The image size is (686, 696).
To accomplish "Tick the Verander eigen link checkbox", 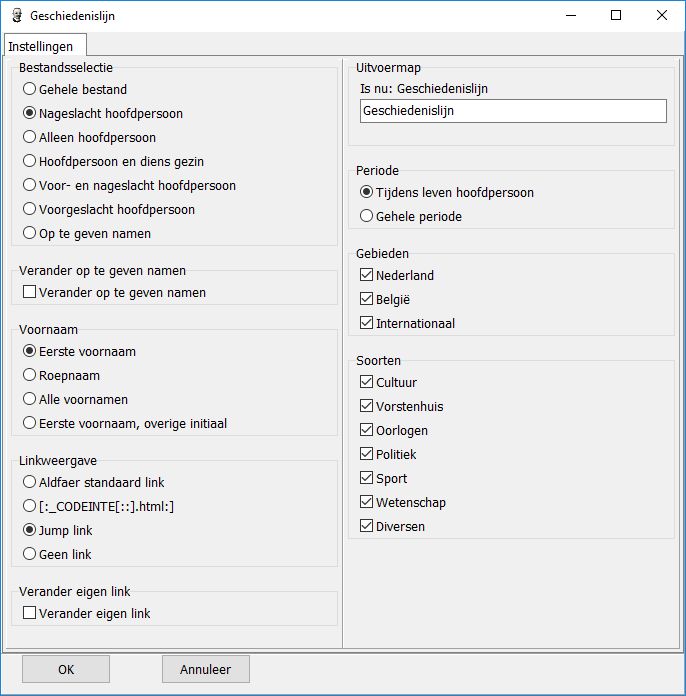I will point(30,613).
